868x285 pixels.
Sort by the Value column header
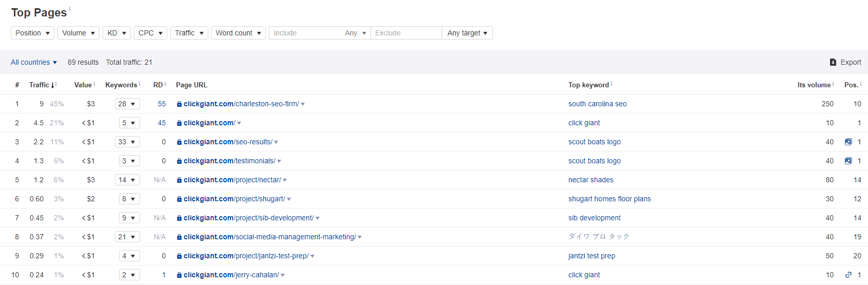click(83, 85)
